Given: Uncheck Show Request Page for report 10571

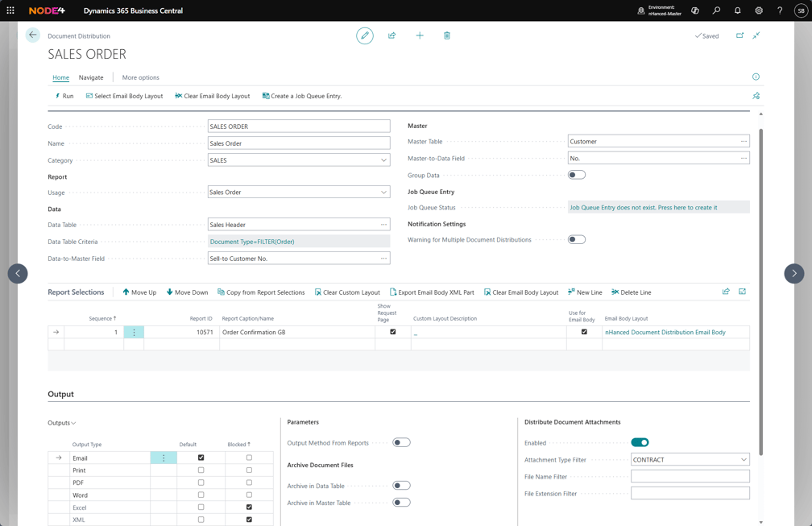Looking at the screenshot, I should point(392,332).
